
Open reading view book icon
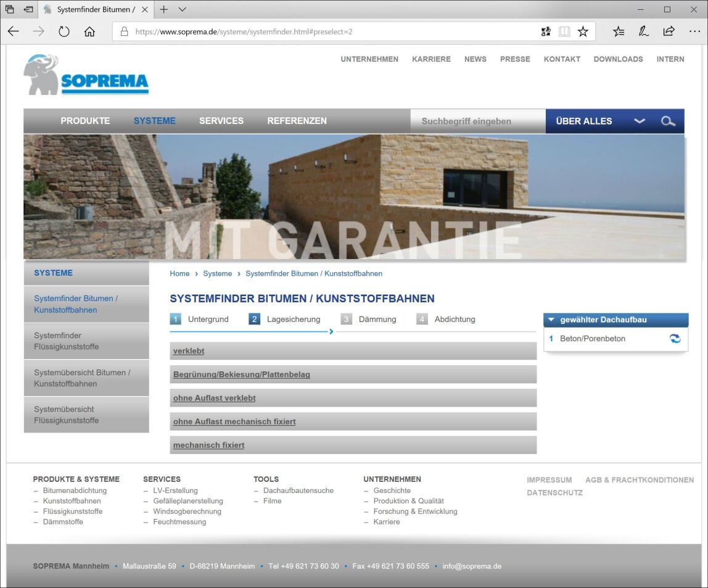[564, 31]
